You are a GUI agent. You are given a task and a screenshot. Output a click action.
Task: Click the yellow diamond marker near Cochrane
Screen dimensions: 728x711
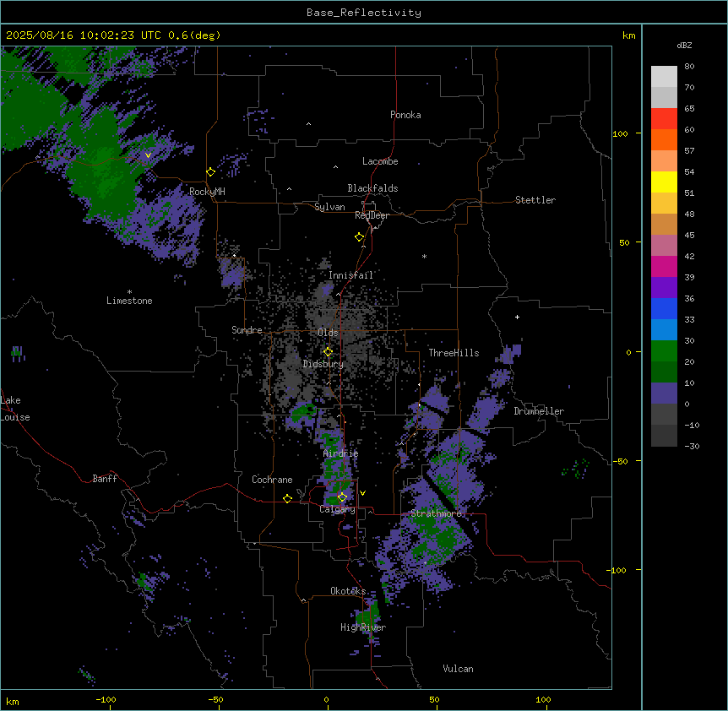[287, 498]
